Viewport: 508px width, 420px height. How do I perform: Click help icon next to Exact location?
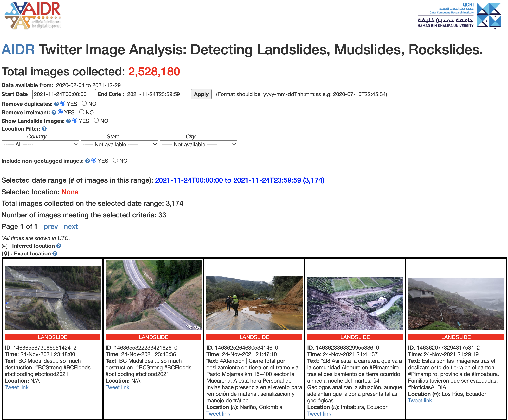click(x=55, y=253)
